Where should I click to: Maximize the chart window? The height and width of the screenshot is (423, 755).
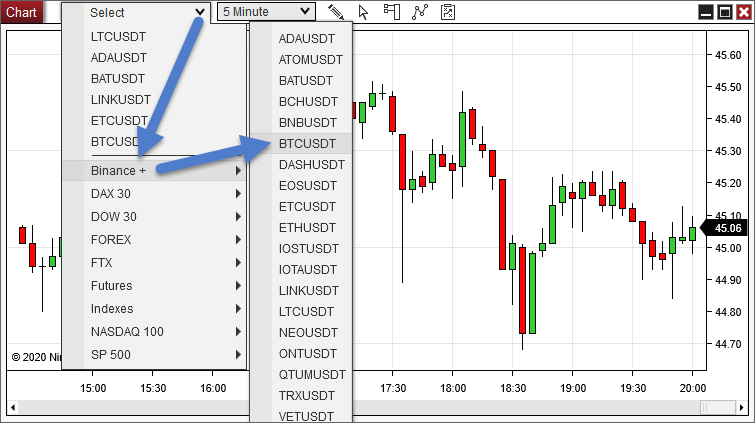tap(725, 12)
